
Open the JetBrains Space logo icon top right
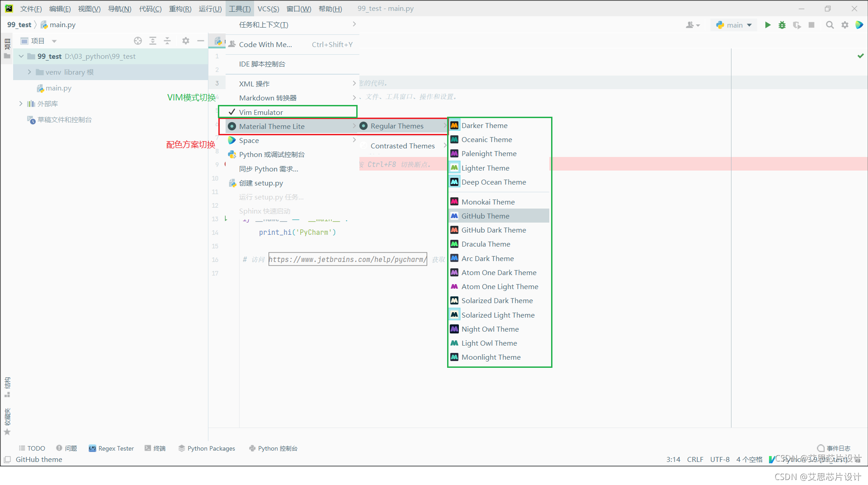(x=859, y=25)
